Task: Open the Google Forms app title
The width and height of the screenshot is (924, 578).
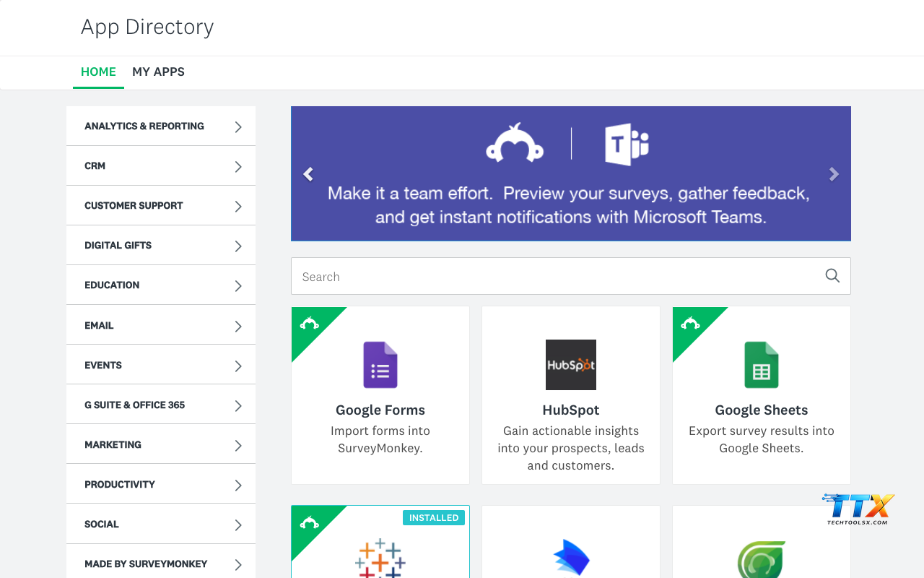Action: [x=380, y=410]
